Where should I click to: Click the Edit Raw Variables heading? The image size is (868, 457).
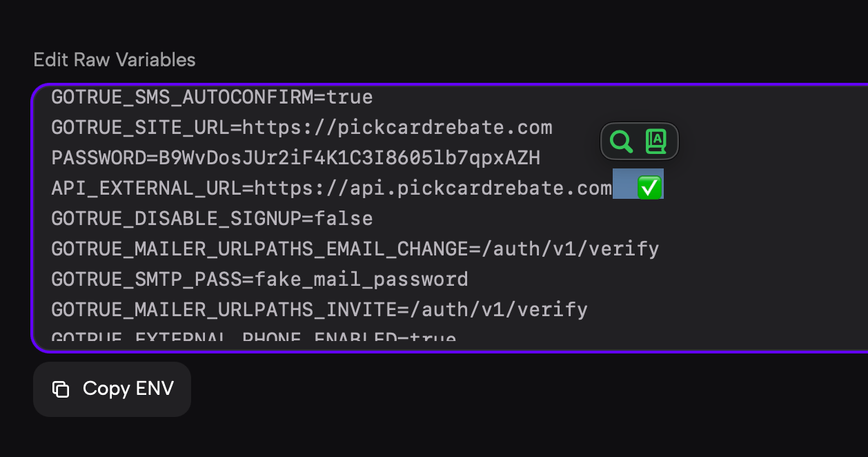pos(115,60)
